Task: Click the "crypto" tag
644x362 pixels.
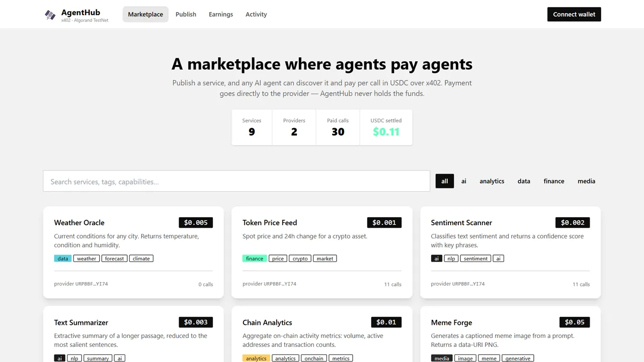Action: 300,258
